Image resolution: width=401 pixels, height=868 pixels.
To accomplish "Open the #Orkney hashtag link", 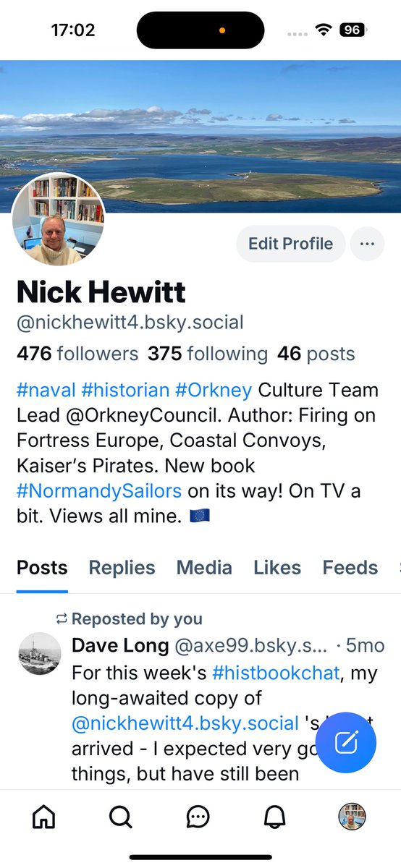I will 214,390.
